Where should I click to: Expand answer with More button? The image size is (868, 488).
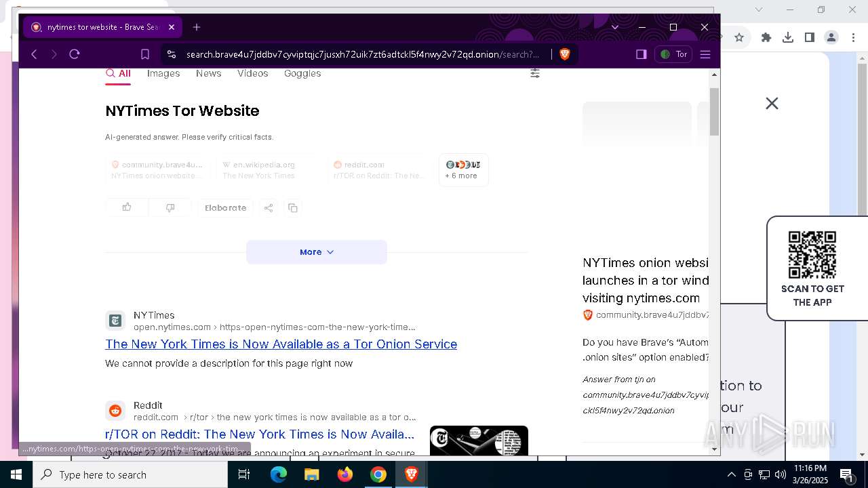[x=317, y=252]
